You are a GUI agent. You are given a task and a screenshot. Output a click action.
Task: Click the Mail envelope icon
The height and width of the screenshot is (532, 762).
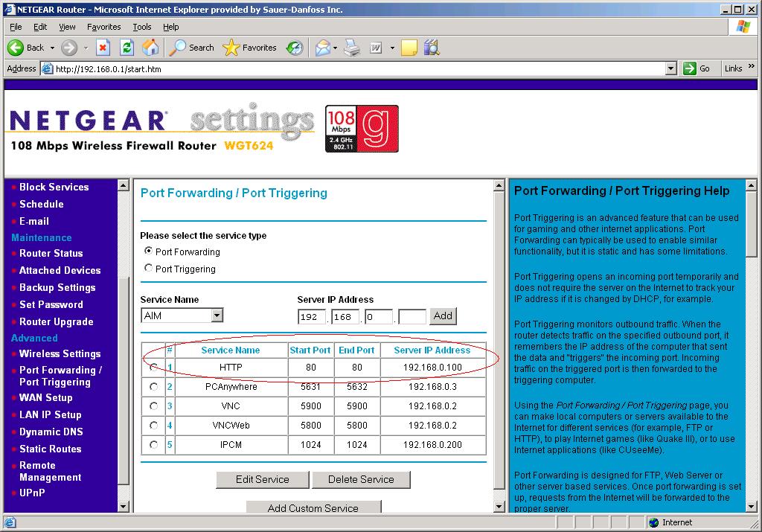[x=323, y=48]
